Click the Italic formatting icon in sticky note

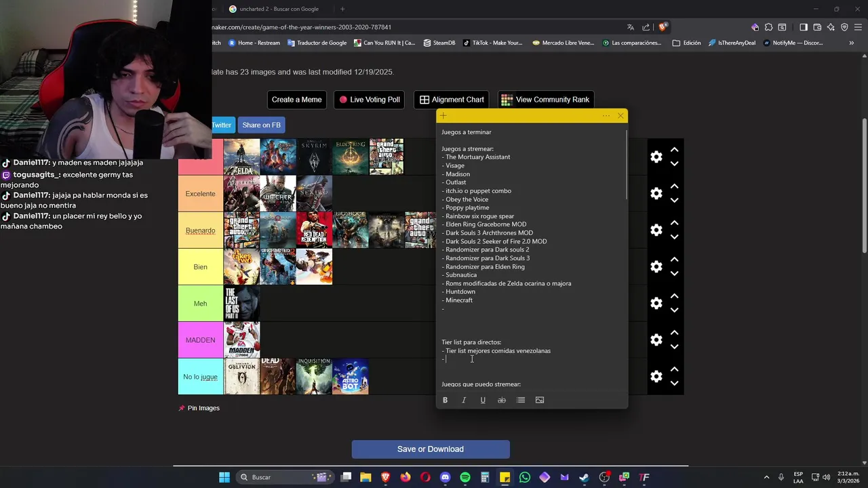point(464,400)
